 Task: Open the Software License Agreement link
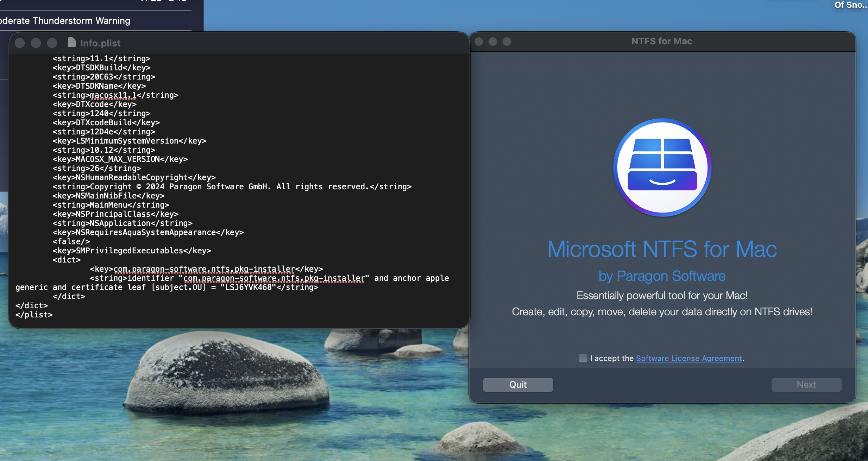tap(689, 358)
